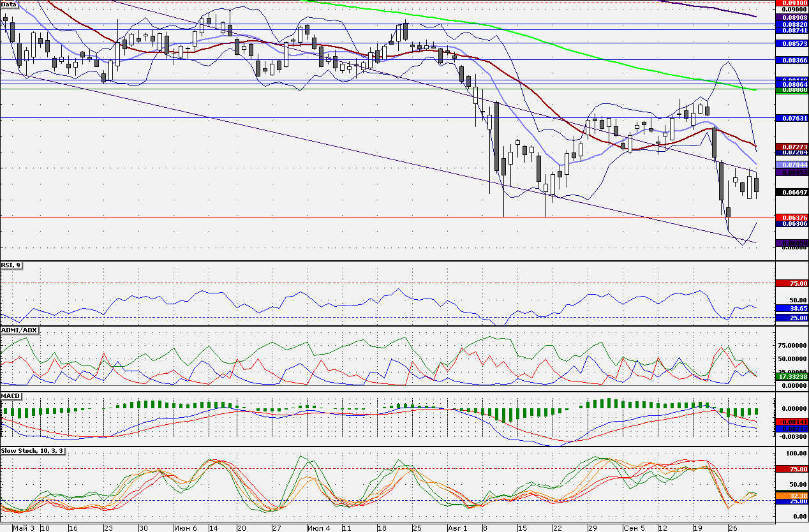Select the red 0.06376 support level label
The height and width of the screenshot is (532, 809).
point(792,217)
